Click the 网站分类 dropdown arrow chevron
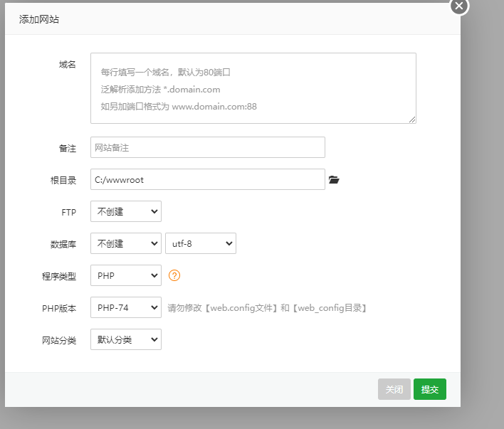 click(154, 339)
